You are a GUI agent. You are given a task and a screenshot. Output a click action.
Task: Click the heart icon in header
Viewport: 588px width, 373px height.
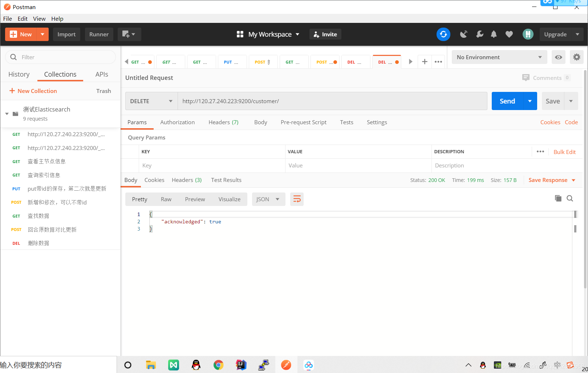[509, 34]
